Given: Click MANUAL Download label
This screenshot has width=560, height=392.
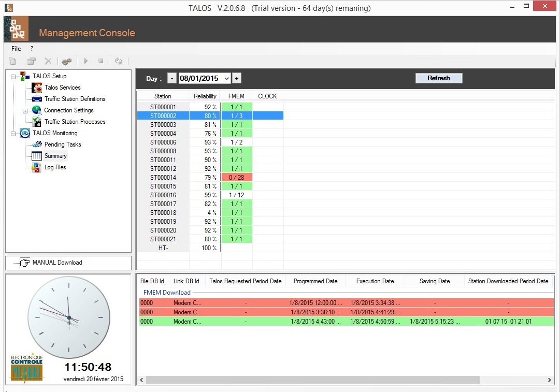Looking at the screenshot, I should [57, 263].
